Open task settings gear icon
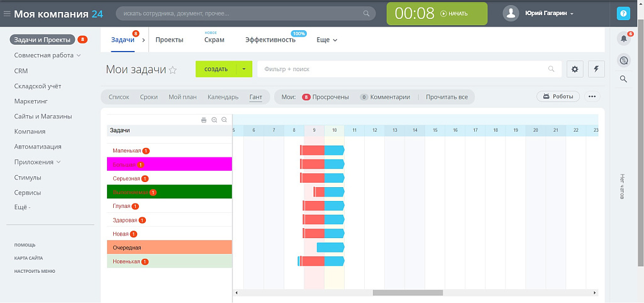The image size is (644, 303). tap(575, 69)
